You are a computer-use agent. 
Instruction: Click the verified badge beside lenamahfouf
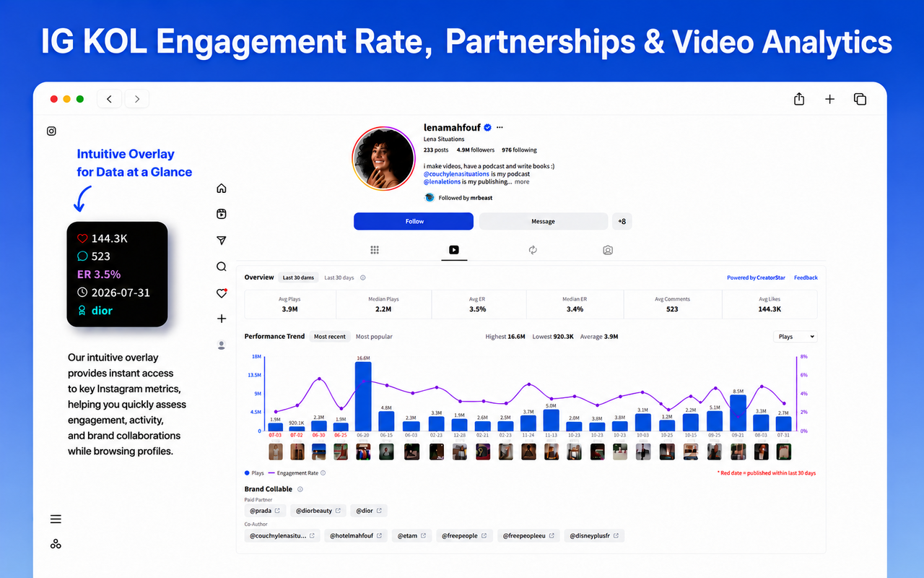point(487,127)
